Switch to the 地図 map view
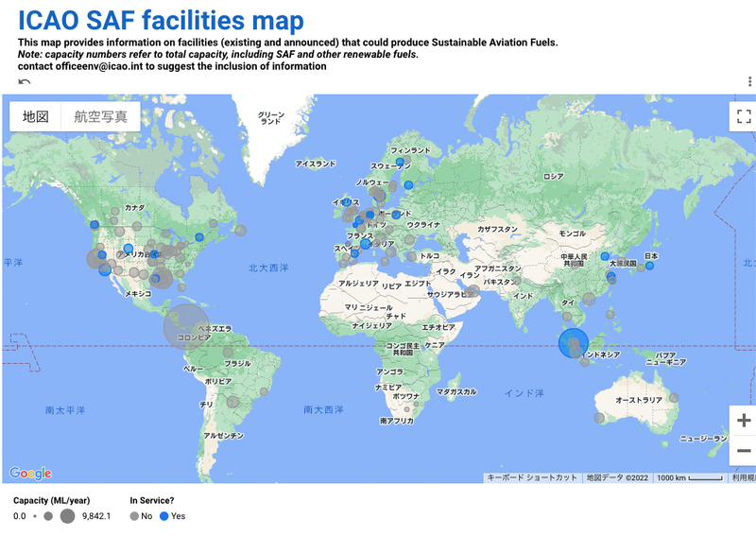The width and height of the screenshot is (756, 536). coord(36,116)
